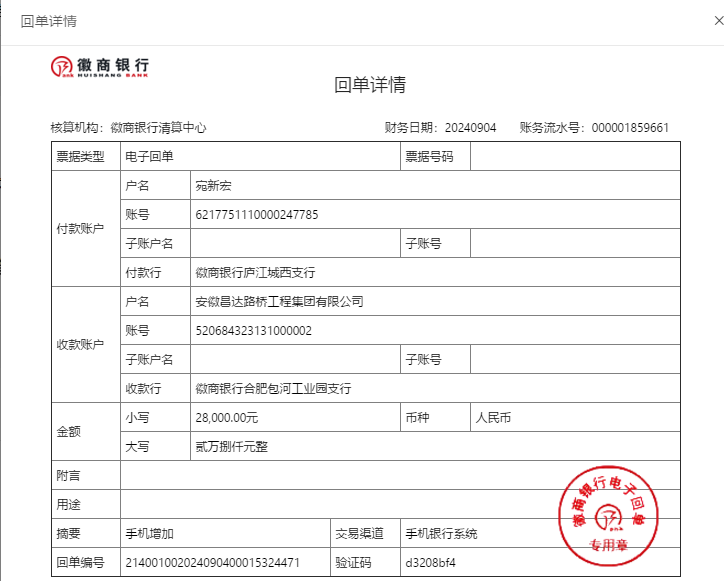Click paying bank 徽商银行庐江城西支行

point(255,272)
